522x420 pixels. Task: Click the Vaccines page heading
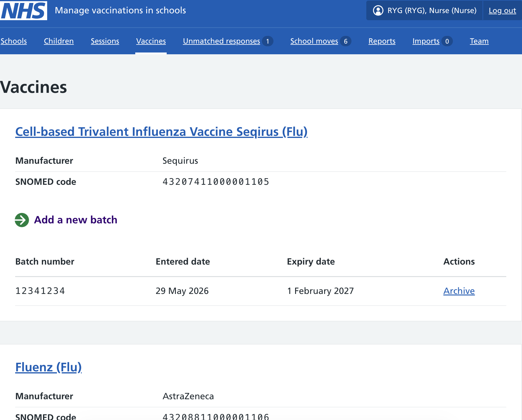coord(34,87)
